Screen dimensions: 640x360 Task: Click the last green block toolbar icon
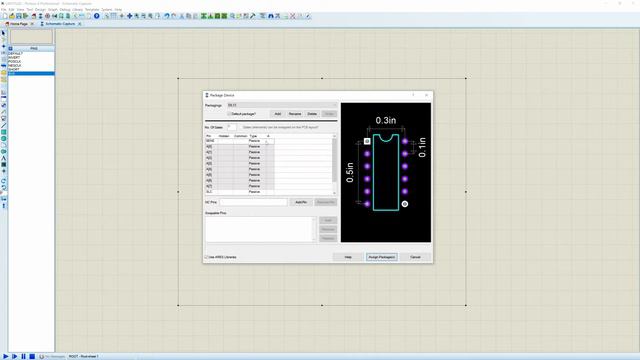tap(224, 16)
